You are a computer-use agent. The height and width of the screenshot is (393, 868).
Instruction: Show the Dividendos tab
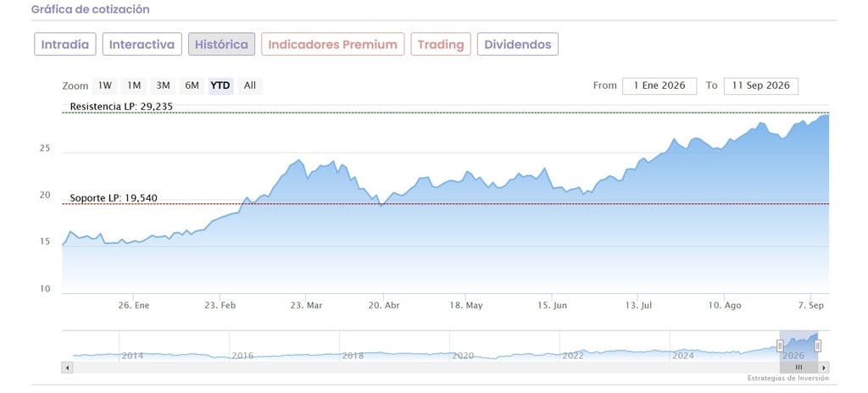tap(518, 44)
